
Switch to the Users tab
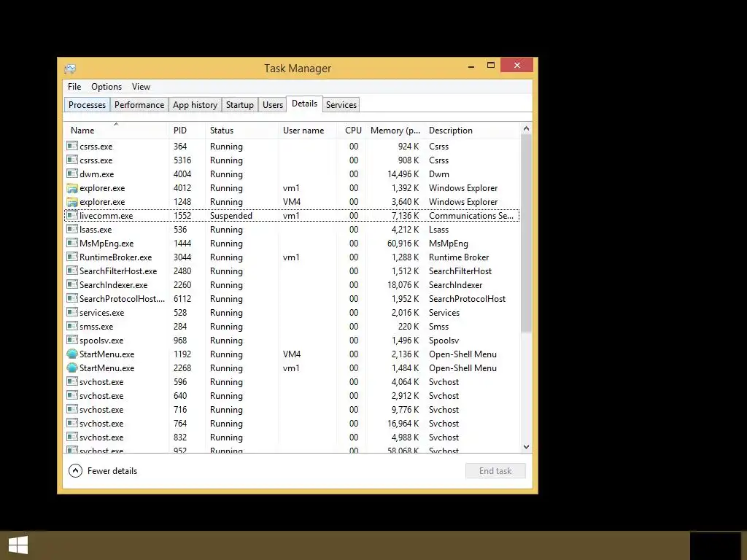point(273,105)
